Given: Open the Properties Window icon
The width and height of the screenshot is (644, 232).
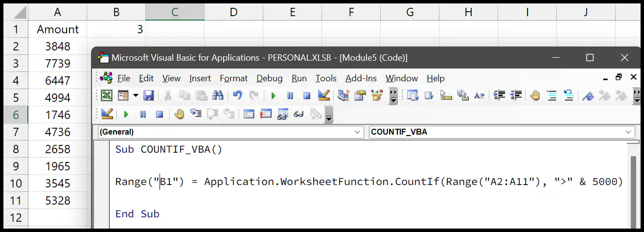Looking at the screenshot, I should [360, 96].
